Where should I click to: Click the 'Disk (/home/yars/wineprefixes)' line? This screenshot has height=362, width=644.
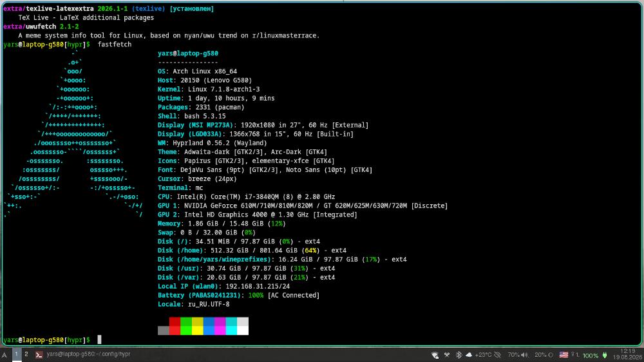coord(282,260)
